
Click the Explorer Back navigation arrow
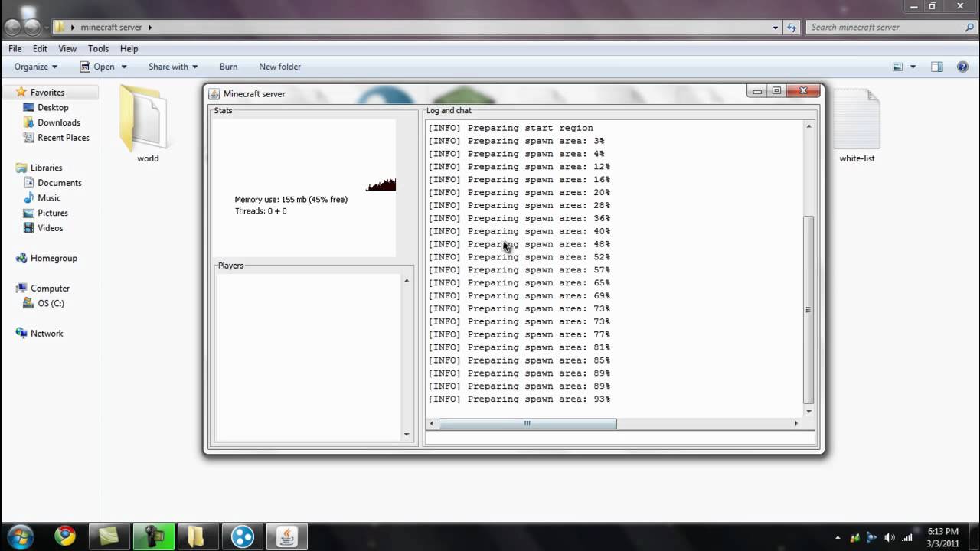[13, 28]
